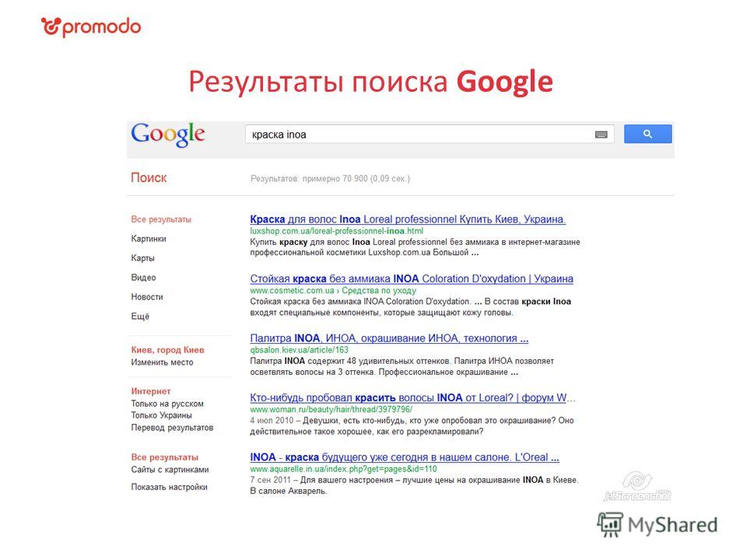Expand 'Показать настройки' options
This screenshot has width=747, height=560.
click(169, 487)
